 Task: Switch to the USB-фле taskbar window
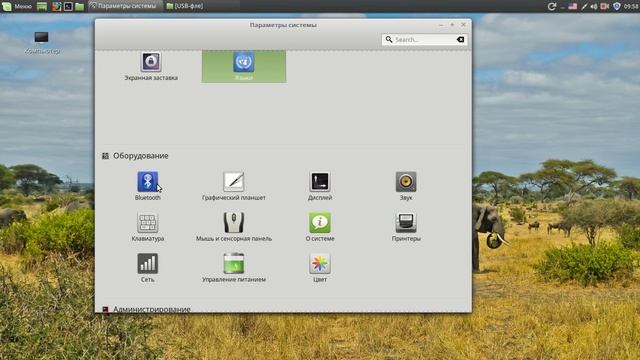185,6
